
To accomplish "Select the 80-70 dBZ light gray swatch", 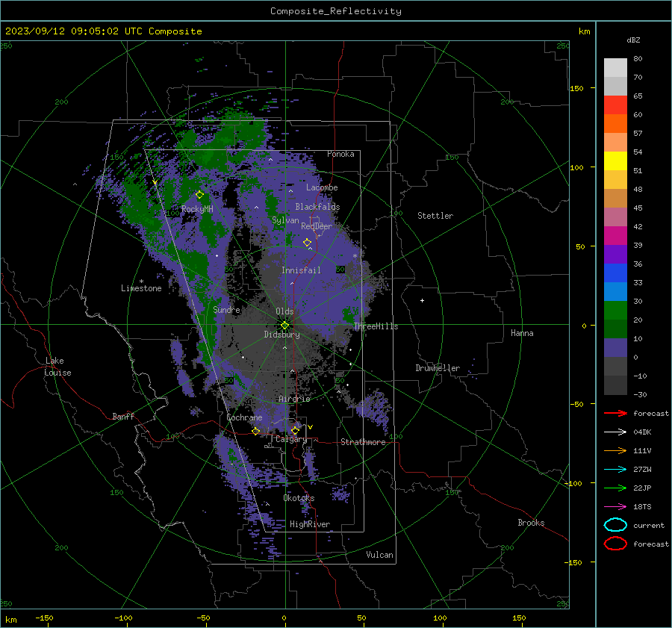I will pyautogui.click(x=615, y=68).
